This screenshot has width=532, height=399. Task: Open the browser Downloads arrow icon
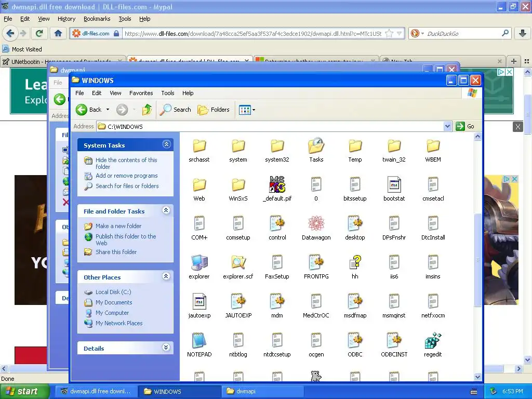523,33
